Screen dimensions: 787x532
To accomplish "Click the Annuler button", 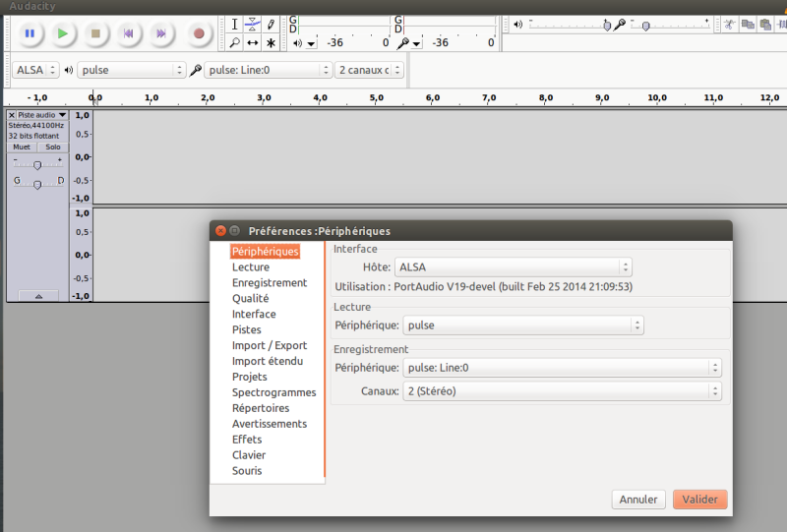I will (637, 500).
